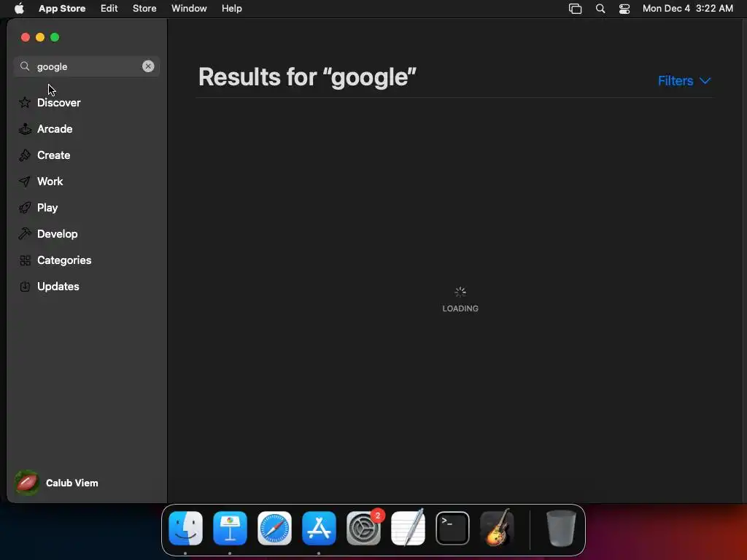Click the search magnifier icon in sidebar
Image resolution: width=747 pixels, height=560 pixels.
tap(25, 66)
